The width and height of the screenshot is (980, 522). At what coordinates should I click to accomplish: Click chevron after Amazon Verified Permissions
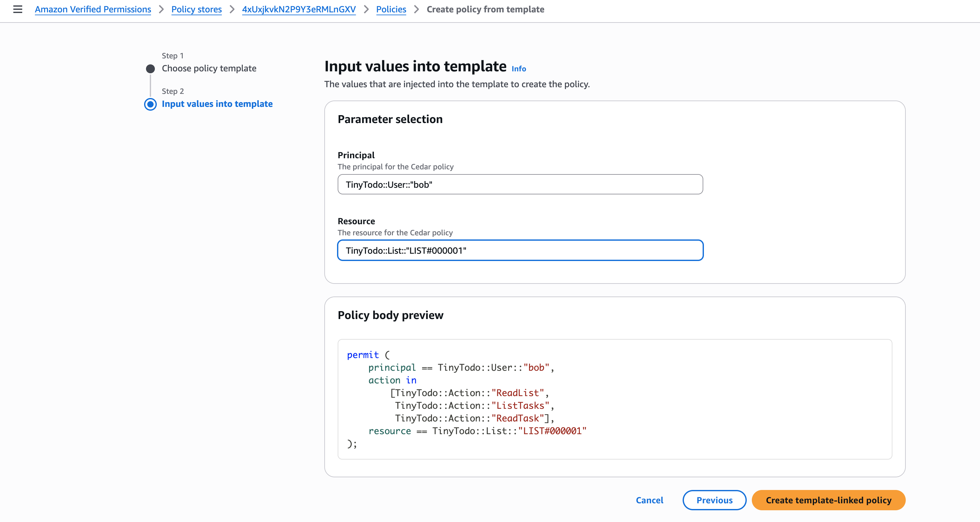click(x=161, y=9)
